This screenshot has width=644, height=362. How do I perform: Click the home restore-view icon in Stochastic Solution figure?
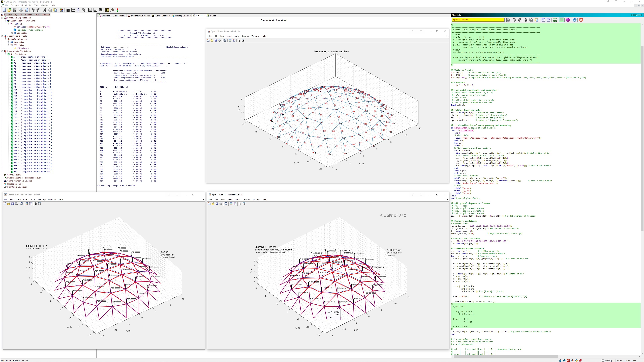tap(405, 215)
